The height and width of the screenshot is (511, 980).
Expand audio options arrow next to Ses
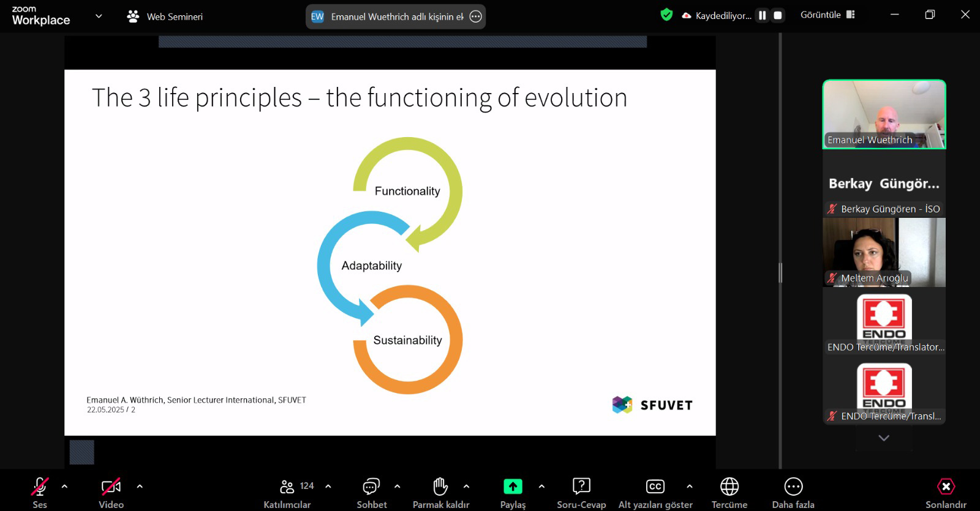tap(64, 487)
